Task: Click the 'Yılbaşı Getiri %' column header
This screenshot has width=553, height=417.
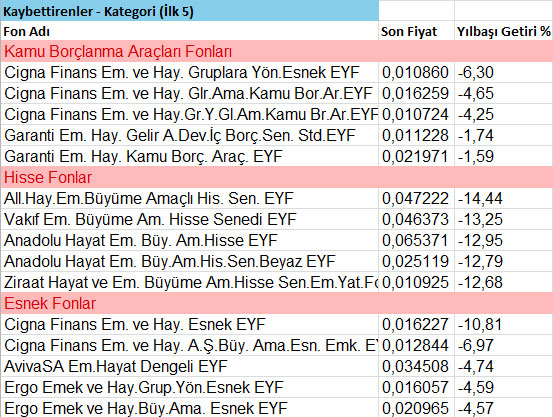Action: click(x=504, y=31)
